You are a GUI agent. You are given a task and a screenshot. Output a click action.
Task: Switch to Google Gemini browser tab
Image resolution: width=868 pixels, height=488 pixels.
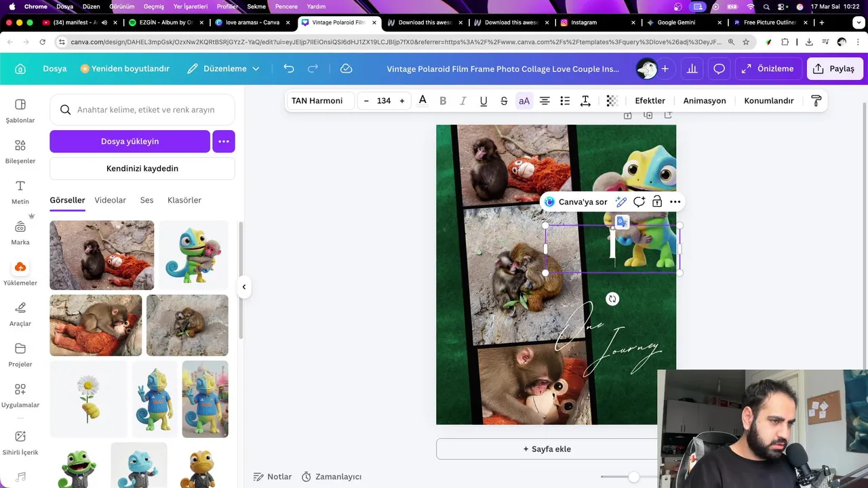(676, 22)
